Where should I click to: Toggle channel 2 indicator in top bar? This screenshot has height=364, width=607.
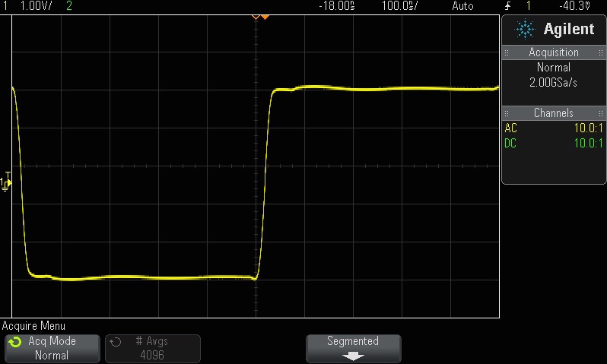pos(69,5)
